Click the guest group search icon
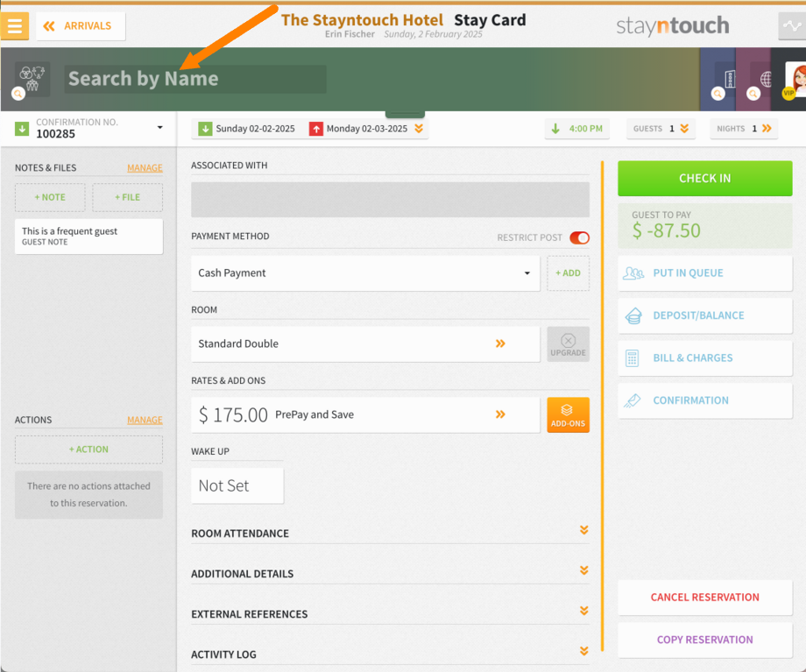Screen dimensions: 806x672 point(32,80)
